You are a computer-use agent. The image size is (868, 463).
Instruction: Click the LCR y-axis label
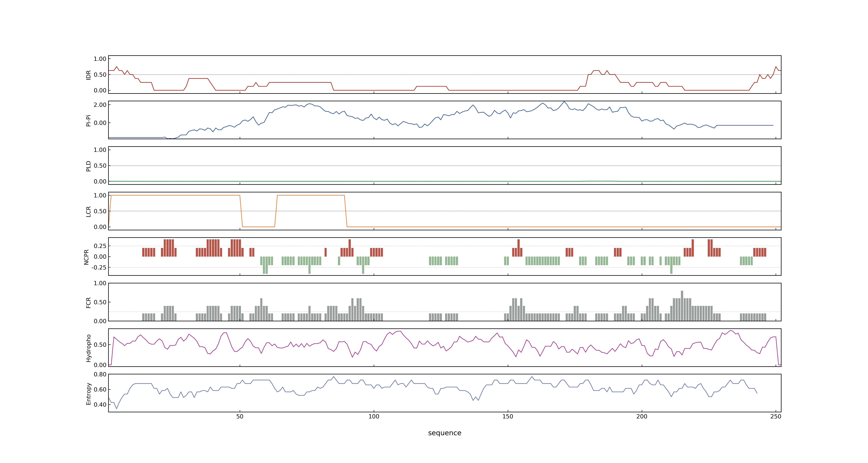[x=88, y=211]
